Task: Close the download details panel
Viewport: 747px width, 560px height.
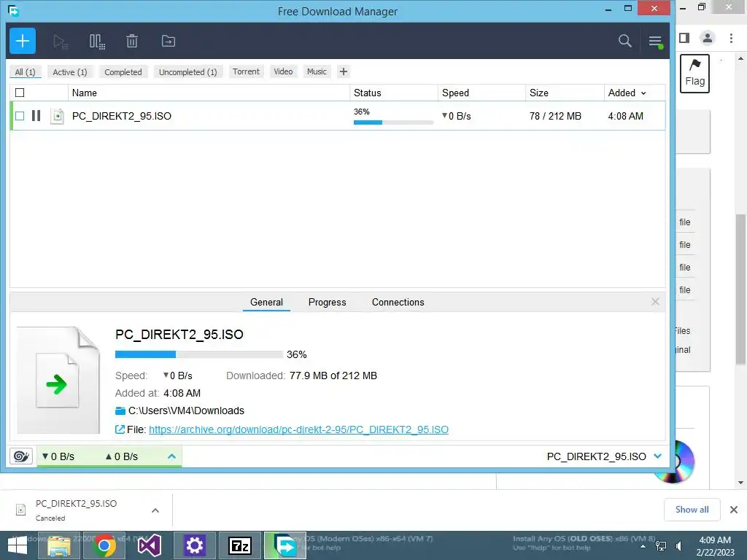Action: pyautogui.click(x=655, y=302)
